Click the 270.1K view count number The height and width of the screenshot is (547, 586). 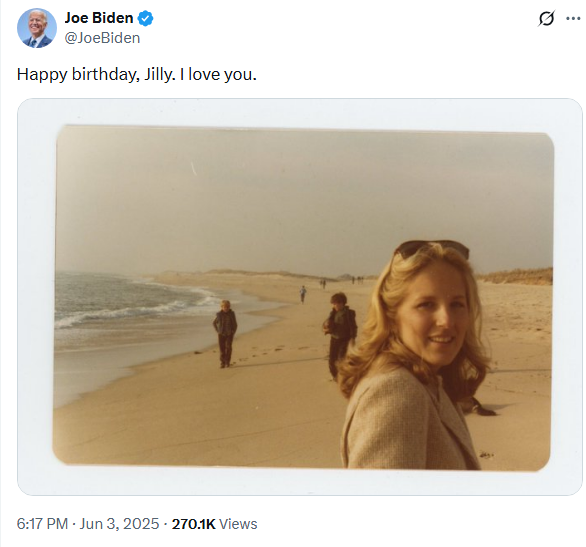[x=193, y=524]
